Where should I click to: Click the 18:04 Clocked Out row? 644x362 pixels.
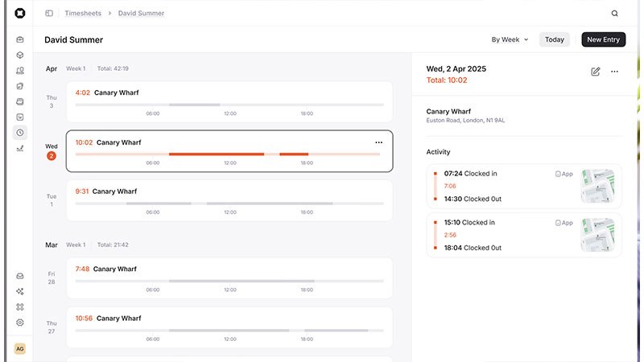point(473,248)
